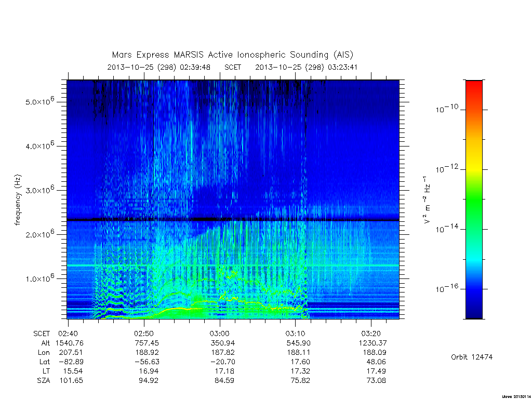Click the SZA value 101.65

pyautogui.click(x=71, y=381)
